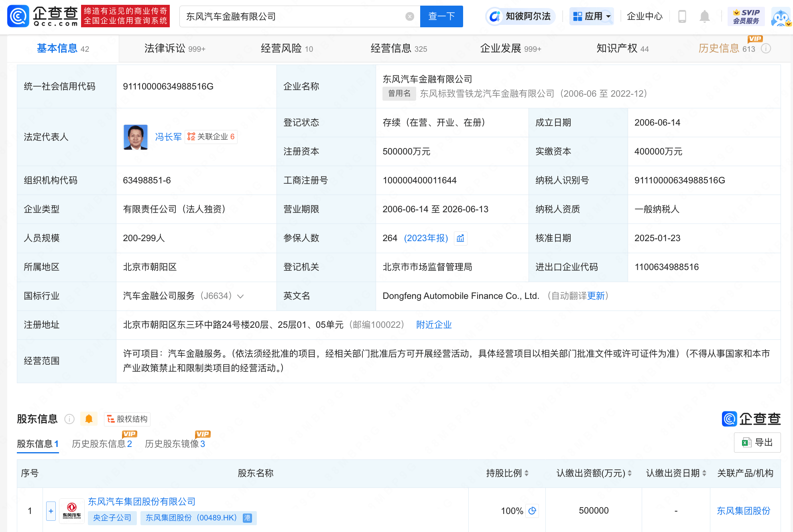The height and width of the screenshot is (532, 793).
Task: Switch to 法律诉讼 tab
Action: 175,49
